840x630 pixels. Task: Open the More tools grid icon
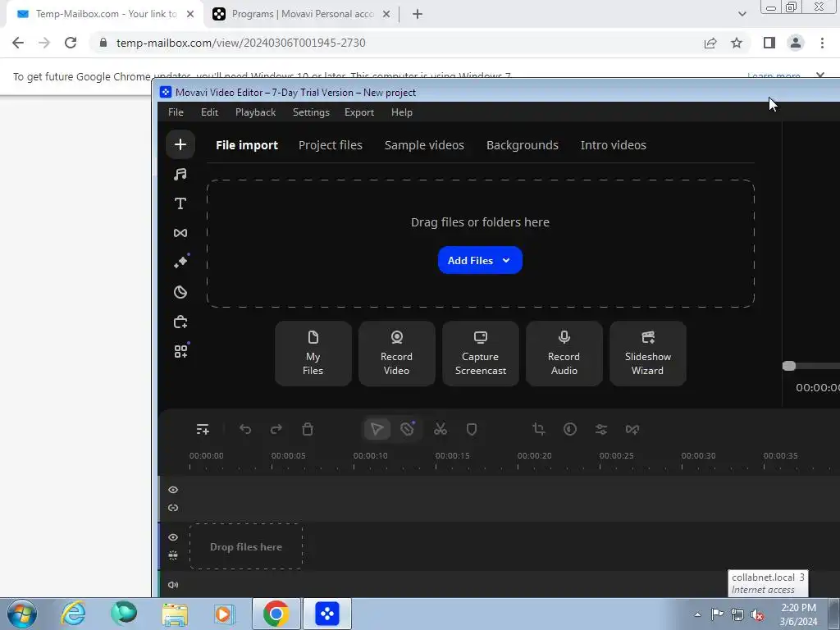(x=180, y=351)
